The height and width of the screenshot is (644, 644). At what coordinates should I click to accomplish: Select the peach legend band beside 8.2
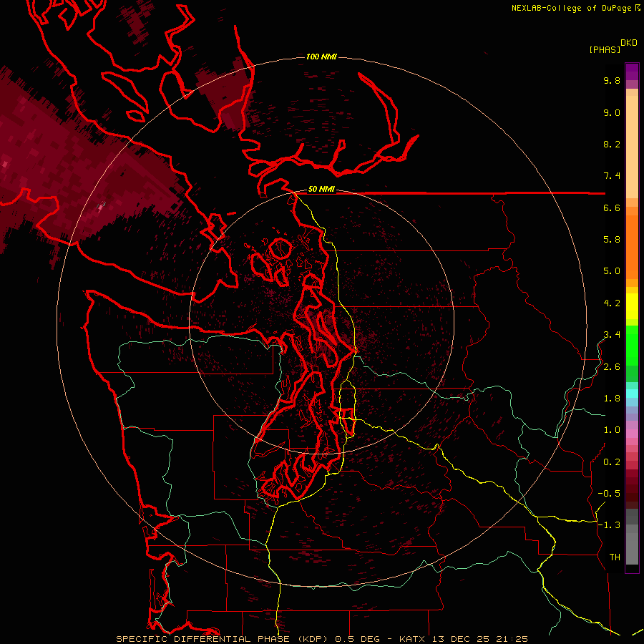click(x=632, y=147)
